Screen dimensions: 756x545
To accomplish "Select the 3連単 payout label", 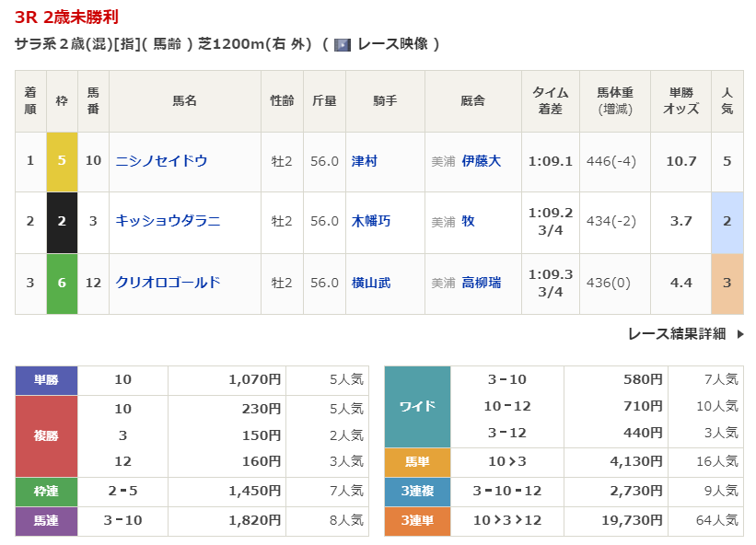I will coord(417,521).
